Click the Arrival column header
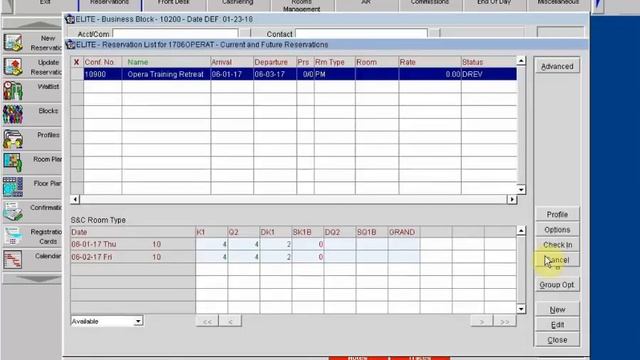Viewport: 640px width, 360px height. coord(232,62)
